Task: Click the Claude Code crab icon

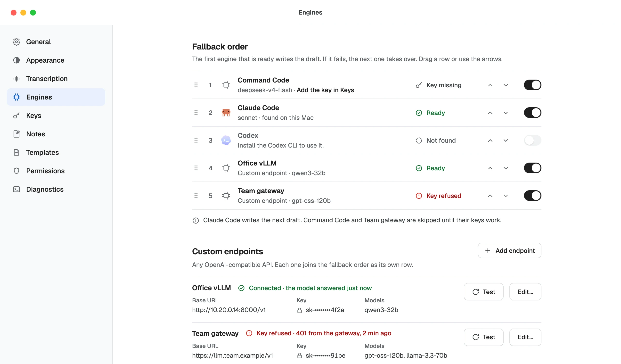Action: click(226, 113)
